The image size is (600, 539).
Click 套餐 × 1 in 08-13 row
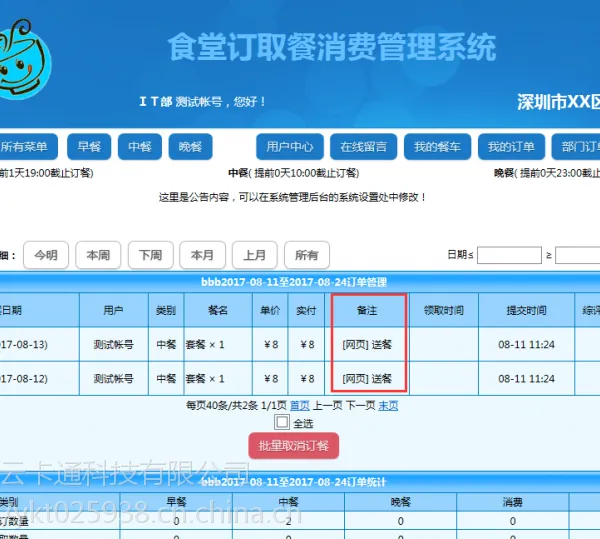tap(205, 345)
